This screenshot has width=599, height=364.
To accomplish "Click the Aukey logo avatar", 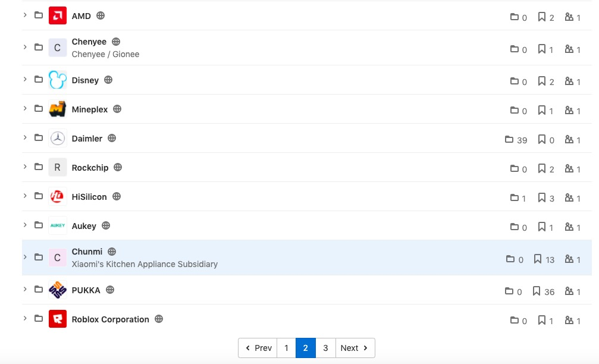I will [57, 226].
